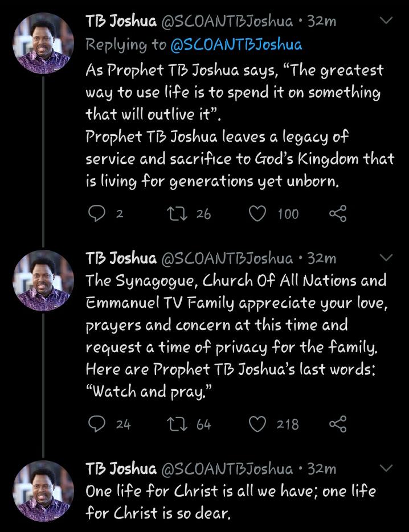Image resolution: width=409 pixels, height=532 pixels.
Task: Open TB Joshua profile name on first tweet
Action: pos(121,22)
